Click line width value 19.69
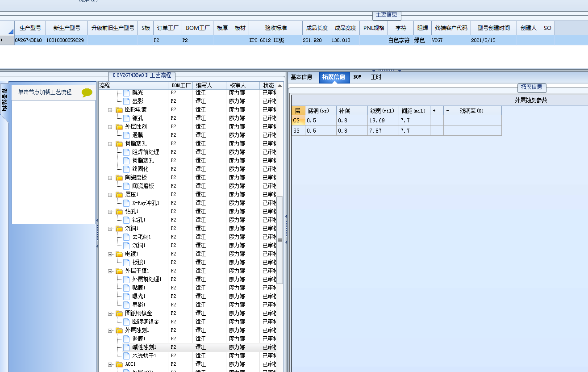This screenshot has width=588, height=372. 383,121
